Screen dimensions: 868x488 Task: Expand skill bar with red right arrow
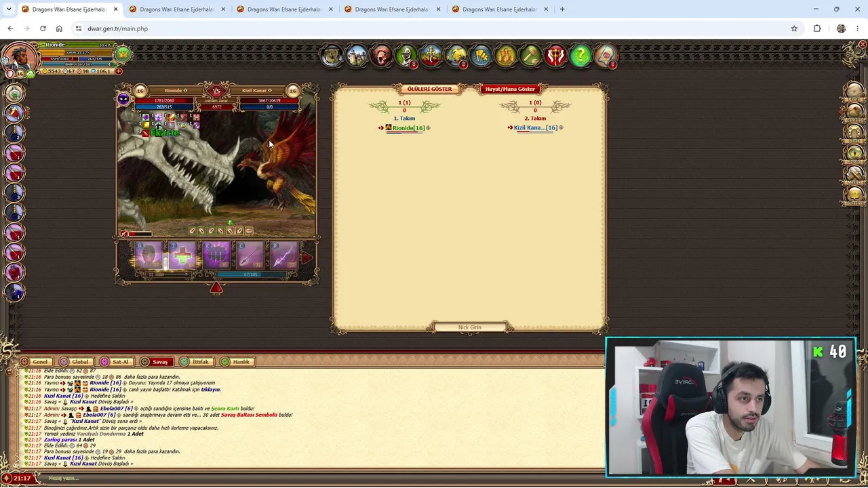tap(307, 258)
